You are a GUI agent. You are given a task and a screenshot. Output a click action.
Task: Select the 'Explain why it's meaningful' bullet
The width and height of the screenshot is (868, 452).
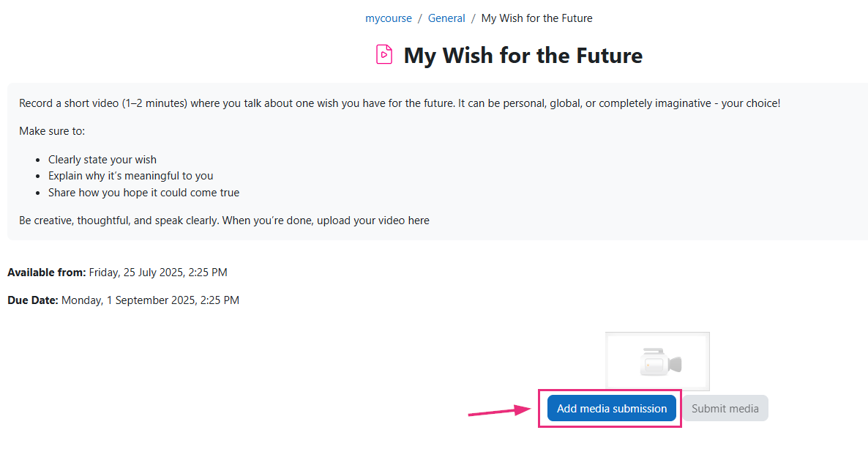[x=131, y=176]
